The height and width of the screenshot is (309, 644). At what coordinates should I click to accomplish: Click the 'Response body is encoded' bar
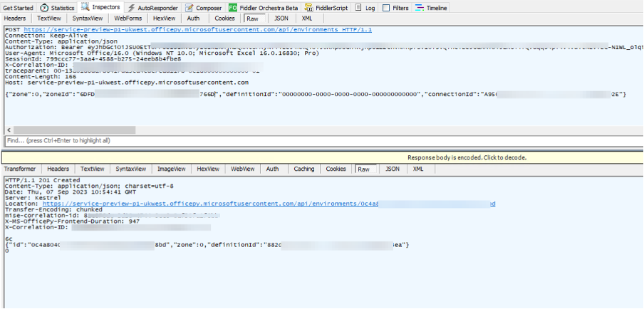tap(322, 157)
